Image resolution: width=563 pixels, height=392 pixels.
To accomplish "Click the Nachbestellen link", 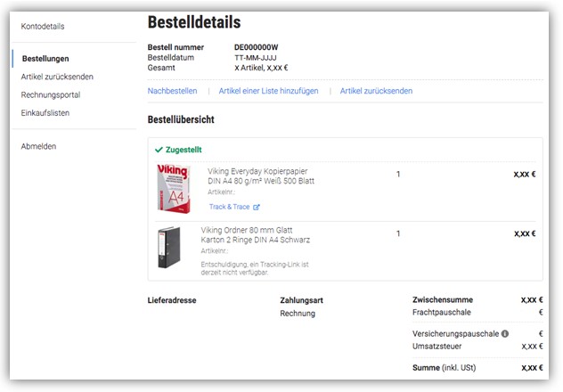I will pos(172,91).
